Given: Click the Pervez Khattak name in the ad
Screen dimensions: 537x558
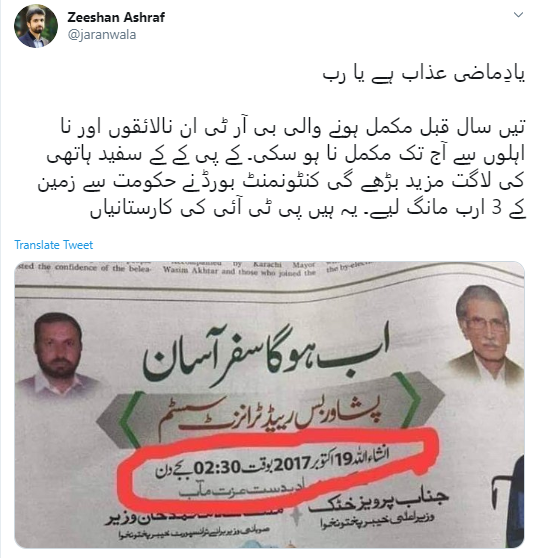Looking at the screenshot, I should click(381, 501).
